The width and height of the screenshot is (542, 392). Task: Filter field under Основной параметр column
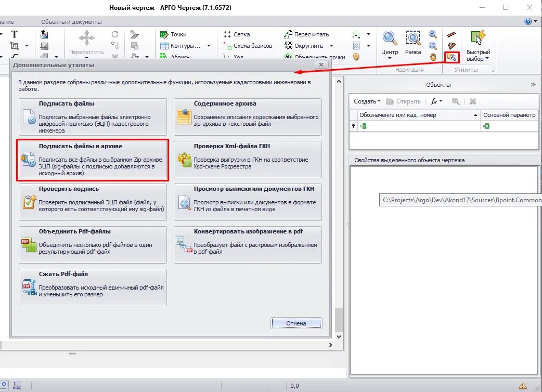coord(510,126)
